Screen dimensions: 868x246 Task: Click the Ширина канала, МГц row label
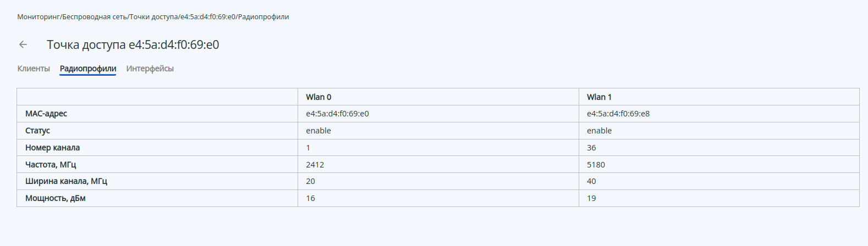(x=66, y=181)
